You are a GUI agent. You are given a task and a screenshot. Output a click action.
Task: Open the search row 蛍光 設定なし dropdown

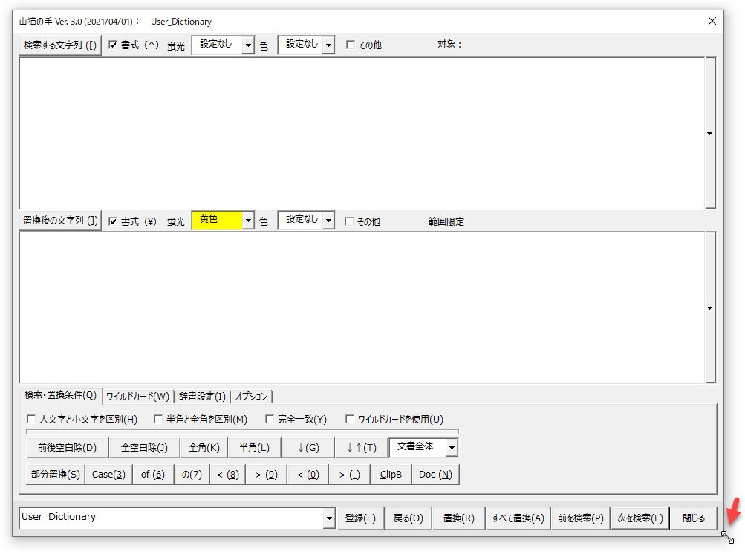(x=248, y=45)
